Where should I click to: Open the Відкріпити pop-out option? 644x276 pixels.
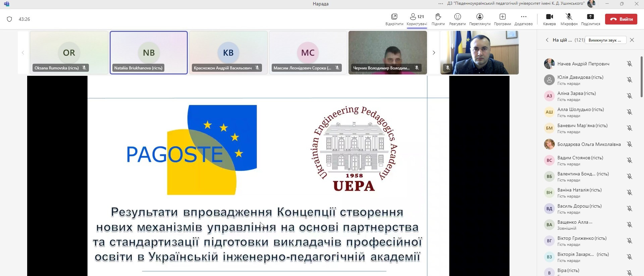(394, 19)
